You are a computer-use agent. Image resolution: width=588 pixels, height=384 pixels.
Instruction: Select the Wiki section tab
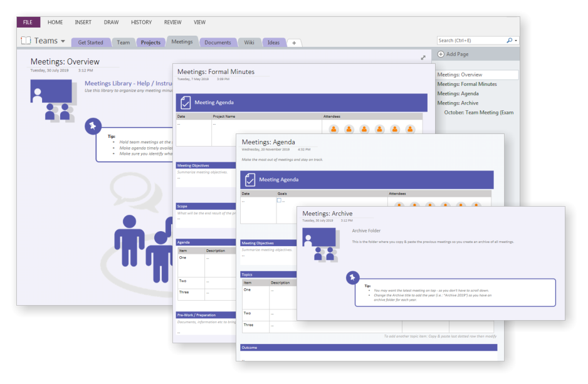[x=249, y=43]
